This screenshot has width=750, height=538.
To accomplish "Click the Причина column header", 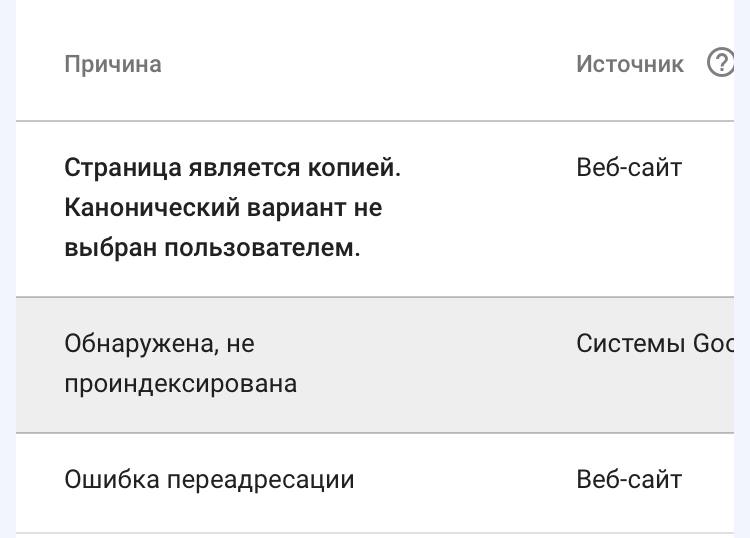I will (x=113, y=64).
